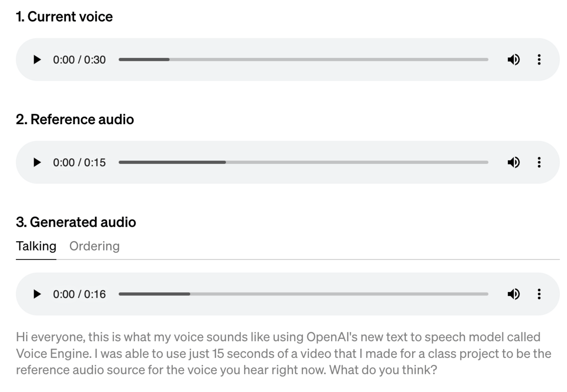Click the 0:00 / 0:15 time display
Screen dimensions: 567x392
(79, 163)
